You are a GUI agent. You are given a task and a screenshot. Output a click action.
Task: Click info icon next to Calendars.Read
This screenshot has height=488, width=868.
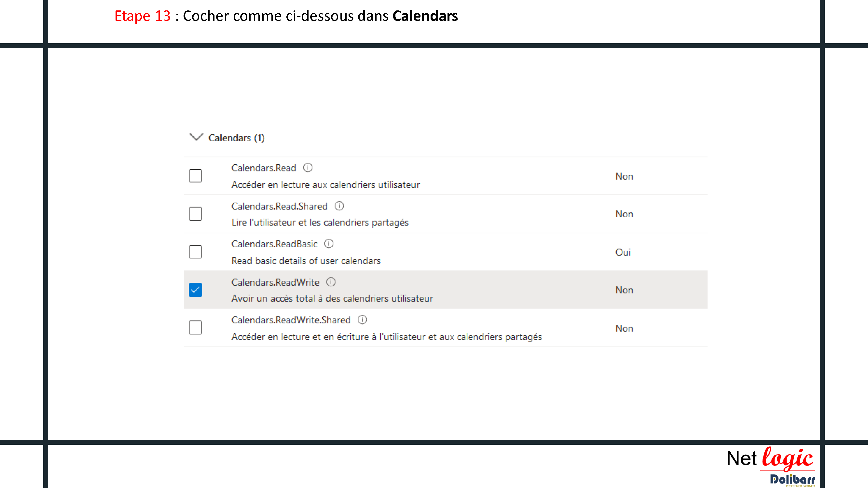pyautogui.click(x=308, y=167)
